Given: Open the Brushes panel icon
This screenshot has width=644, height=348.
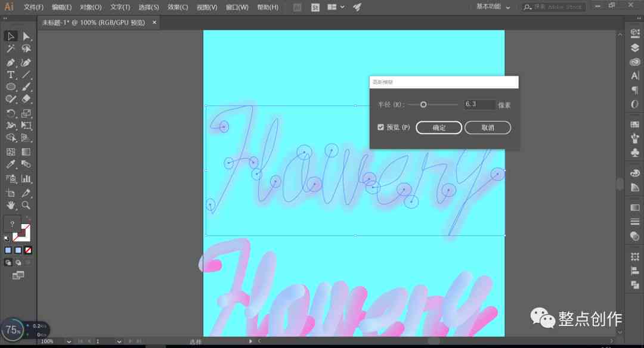Looking at the screenshot, I should 635,139.
